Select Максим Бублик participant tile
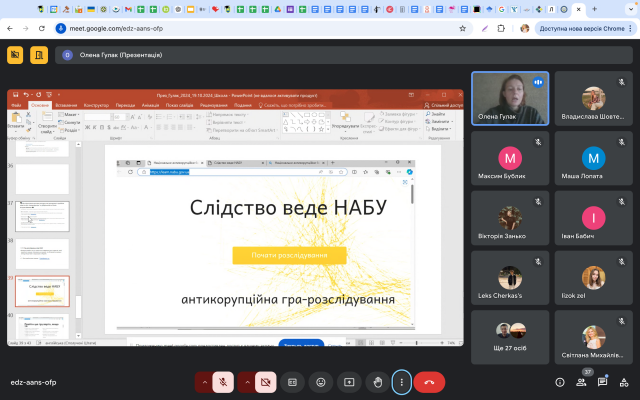The height and width of the screenshot is (400, 640). 510,158
